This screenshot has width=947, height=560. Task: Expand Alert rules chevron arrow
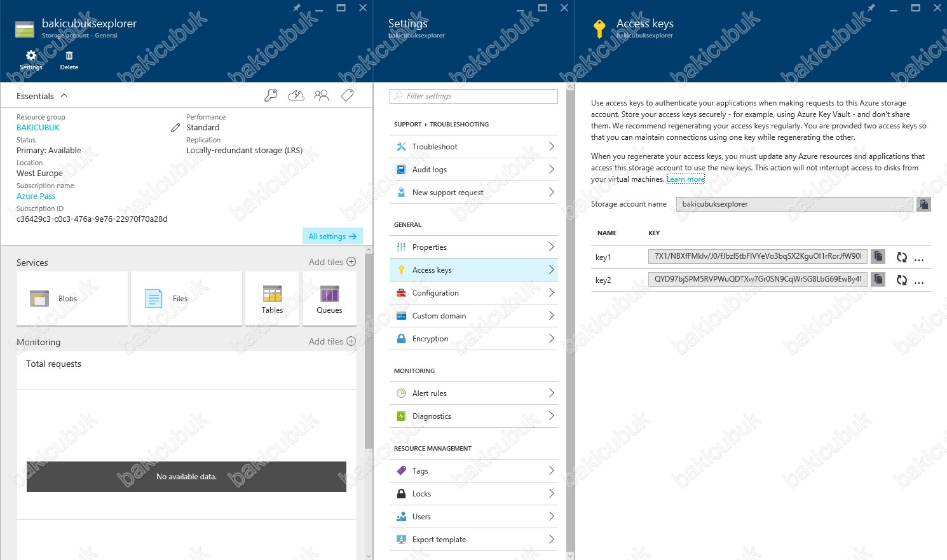(x=551, y=393)
